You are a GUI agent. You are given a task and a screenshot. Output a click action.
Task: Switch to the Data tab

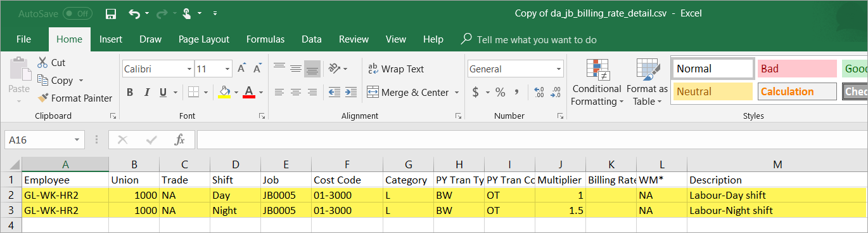point(312,39)
